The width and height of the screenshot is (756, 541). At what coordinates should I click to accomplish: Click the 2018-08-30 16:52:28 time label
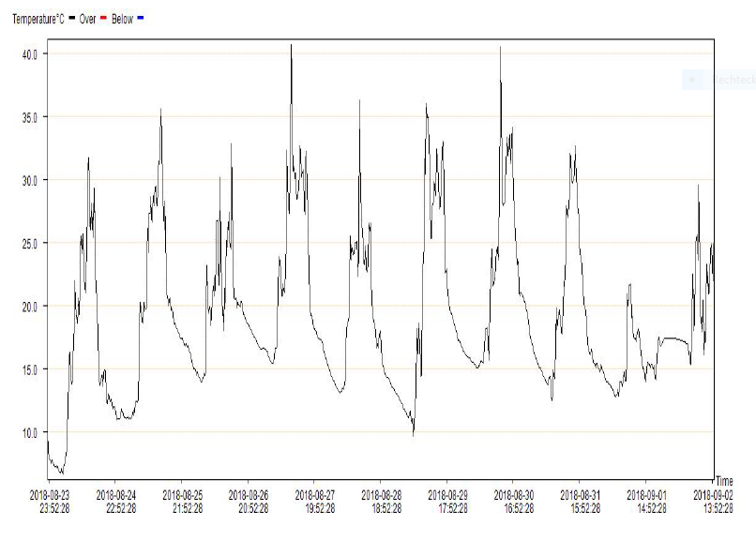(x=514, y=502)
